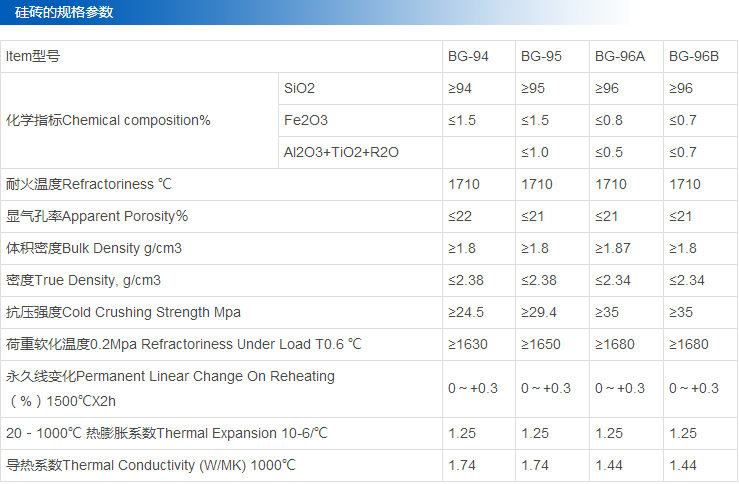739x484 pixels.
Task: Click the Fe2O3 cell
Action: tap(306, 120)
